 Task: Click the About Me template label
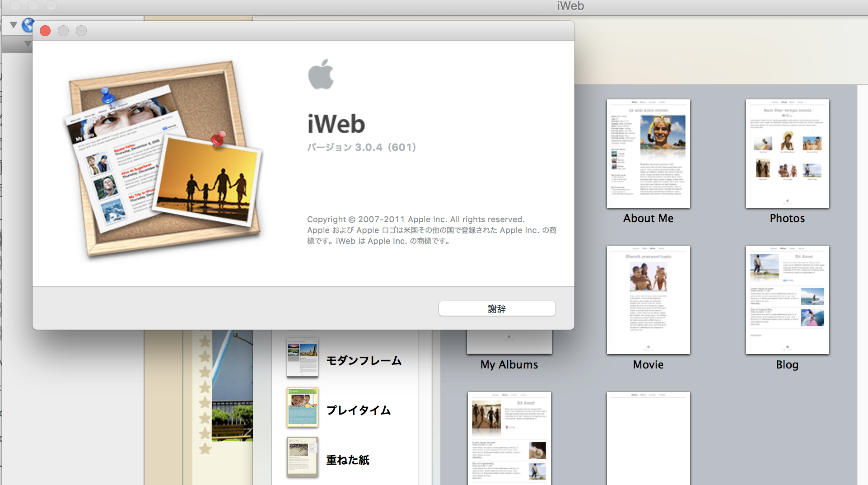(x=648, y=218)
